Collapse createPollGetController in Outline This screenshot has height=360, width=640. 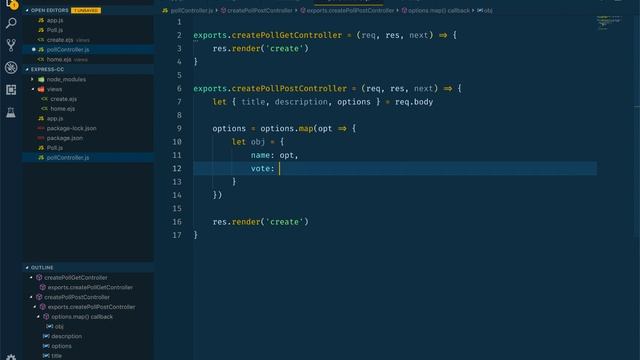click(x=31, y=278)
